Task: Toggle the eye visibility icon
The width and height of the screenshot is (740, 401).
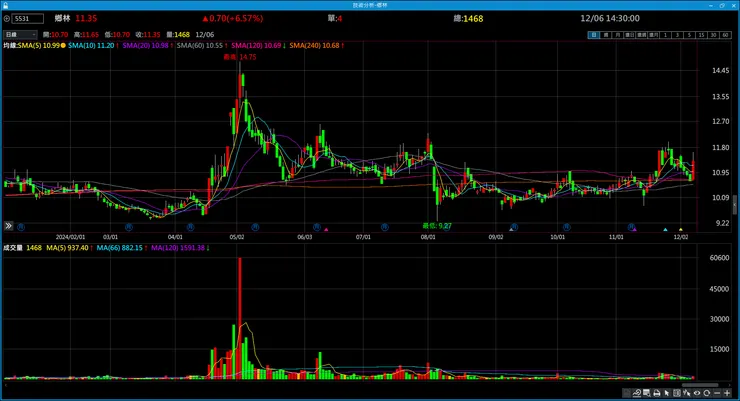Action: pyautogui.click(x=697, y=393)
